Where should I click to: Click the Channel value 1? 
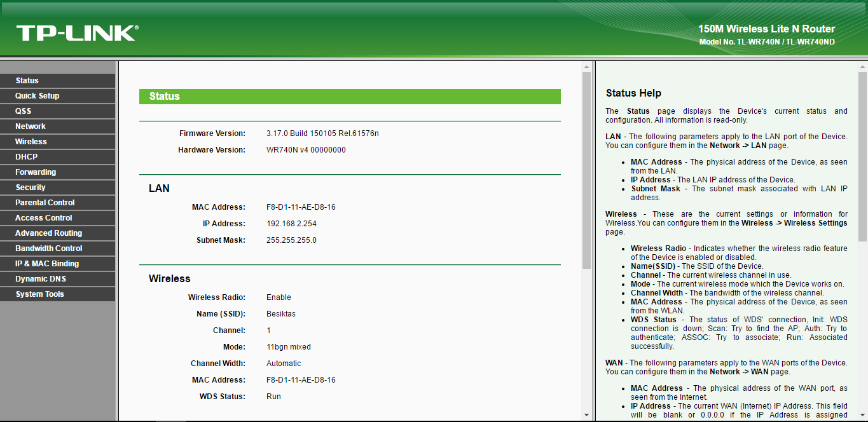(x=268, y=330)
